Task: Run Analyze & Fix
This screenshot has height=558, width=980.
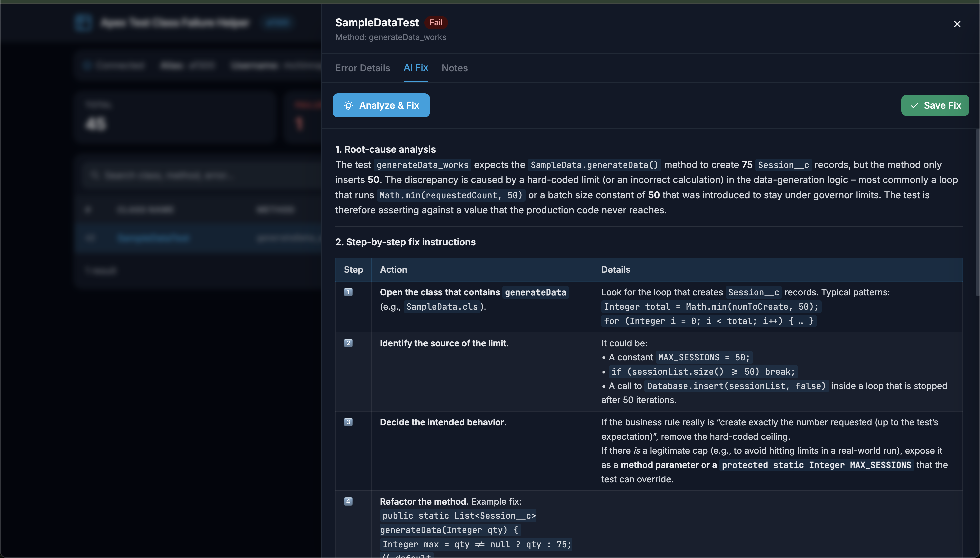Action: 381,105
